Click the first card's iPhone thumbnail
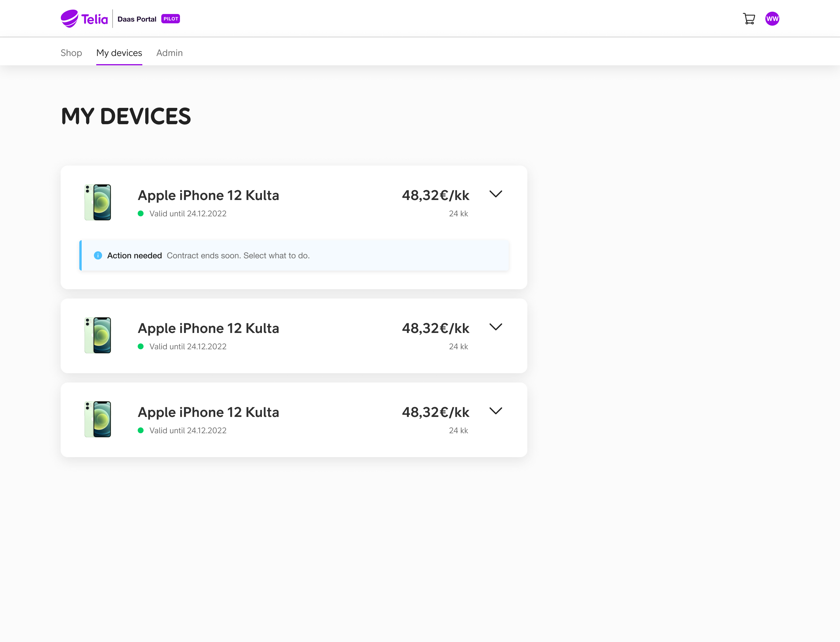Viewport: 840px width, 642px height. 97,202
